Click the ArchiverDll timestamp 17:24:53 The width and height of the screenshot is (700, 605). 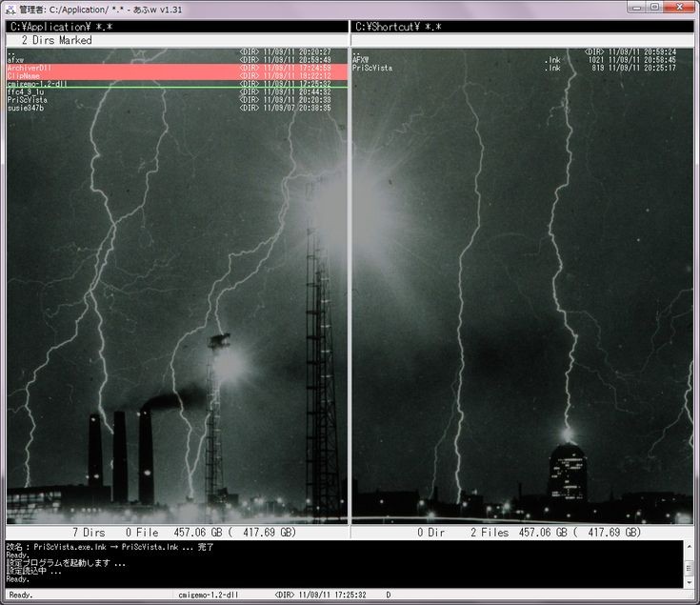(315, 68)
